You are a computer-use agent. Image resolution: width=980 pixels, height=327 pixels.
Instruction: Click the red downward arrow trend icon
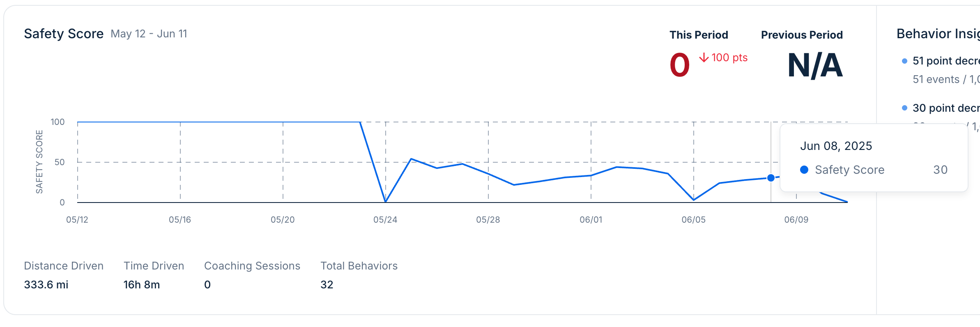coord(704,58)
